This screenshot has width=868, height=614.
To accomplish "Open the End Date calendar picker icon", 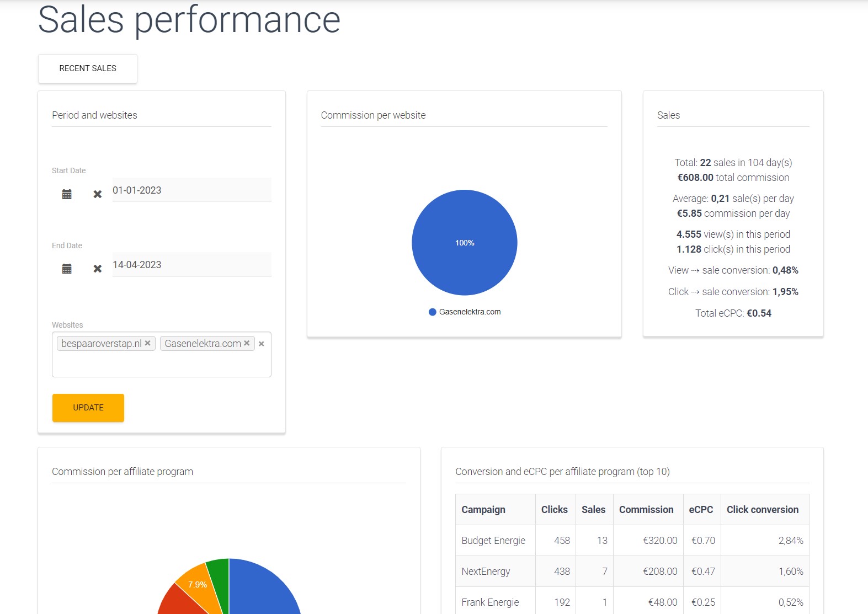I will click(67, 269).
